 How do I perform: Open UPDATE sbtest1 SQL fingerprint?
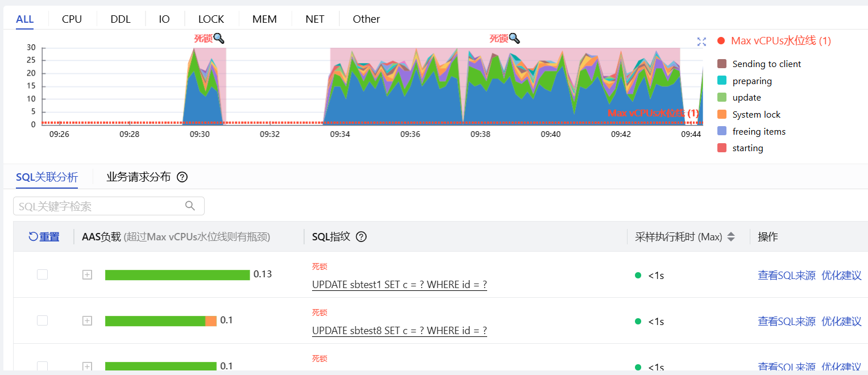400,285
